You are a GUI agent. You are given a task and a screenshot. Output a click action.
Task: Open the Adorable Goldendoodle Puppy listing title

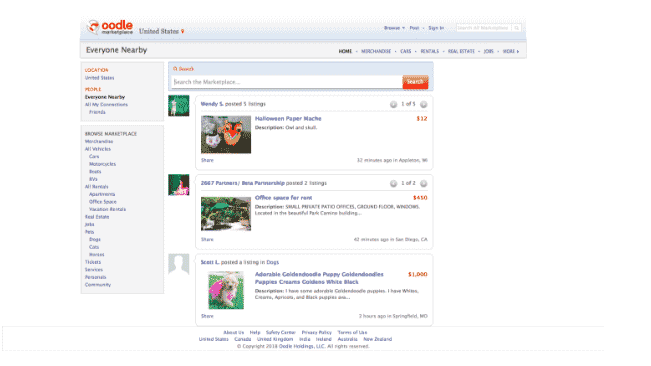pos(319,278)
